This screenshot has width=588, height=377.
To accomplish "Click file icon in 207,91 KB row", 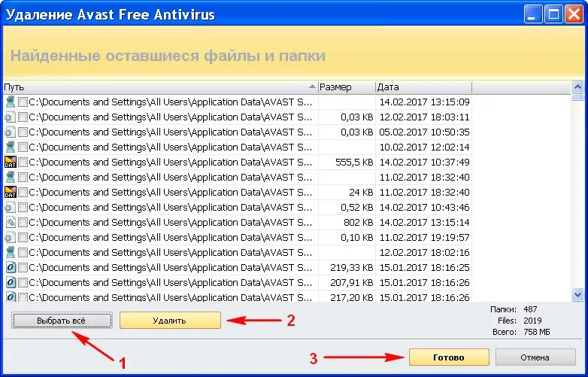I will click(x=10, y=282).
